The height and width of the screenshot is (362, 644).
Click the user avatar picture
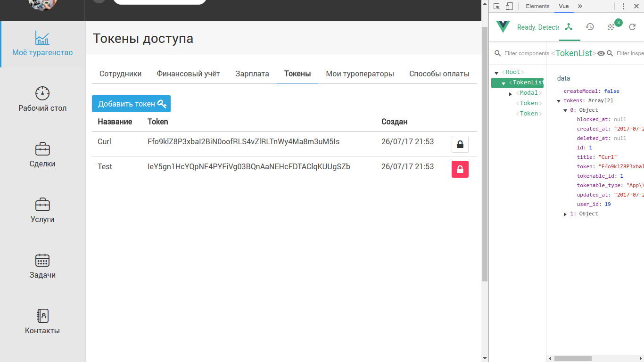(42, 4)
